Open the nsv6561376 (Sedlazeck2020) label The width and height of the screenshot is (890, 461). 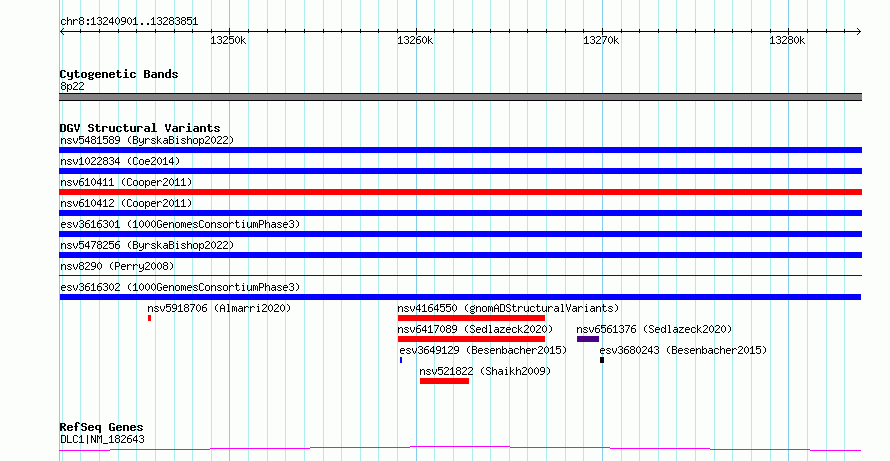click(x=654, y=329)
